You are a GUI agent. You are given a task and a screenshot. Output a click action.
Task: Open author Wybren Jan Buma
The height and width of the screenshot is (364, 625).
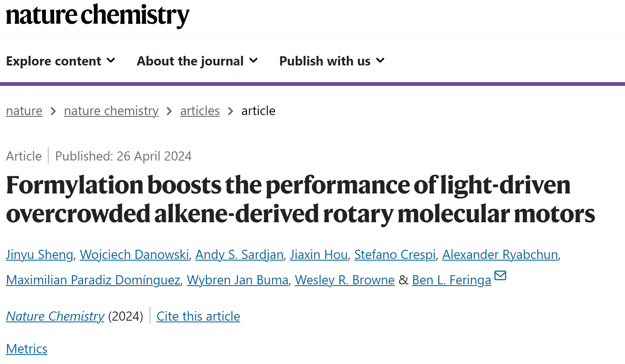coord(237,280)
